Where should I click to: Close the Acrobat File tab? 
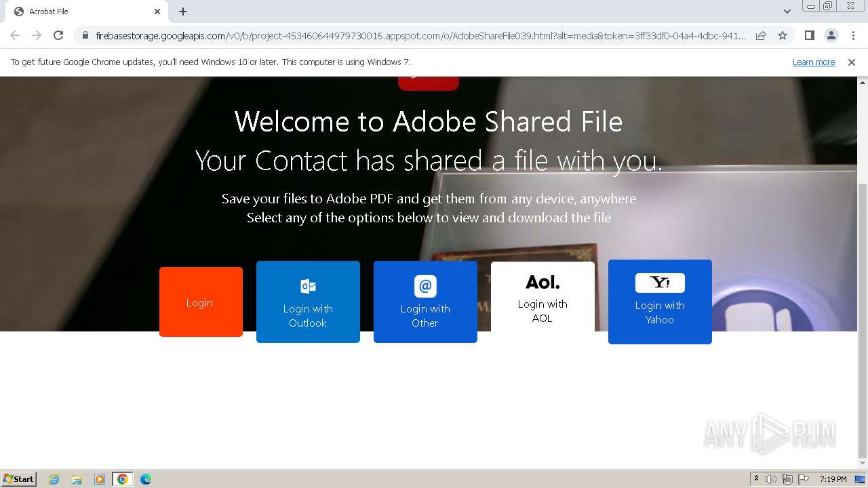157,12
